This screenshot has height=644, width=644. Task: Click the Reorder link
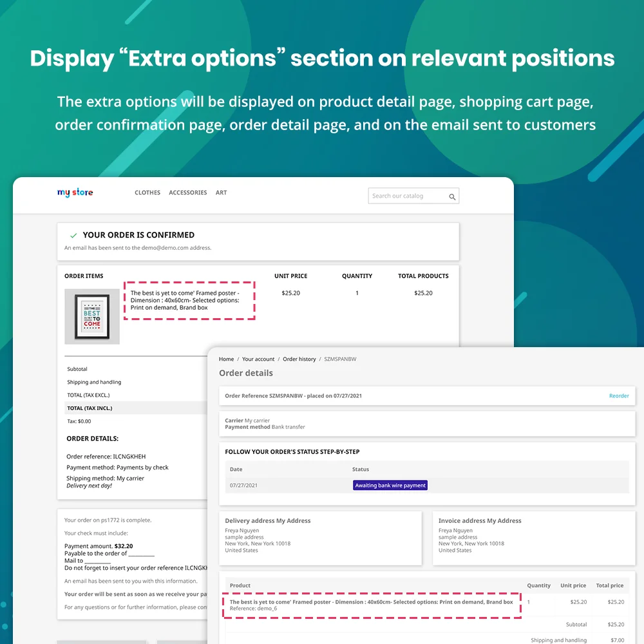click(x=618, y=396)
